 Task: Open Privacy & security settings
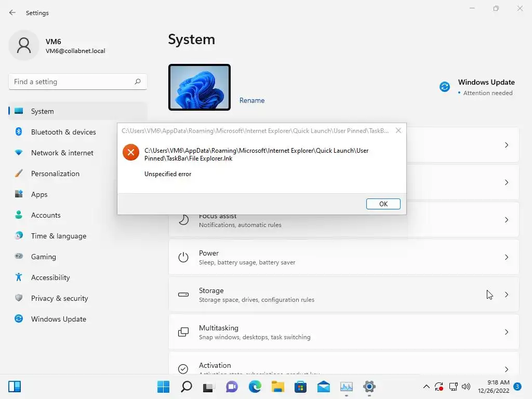point(78,298)
